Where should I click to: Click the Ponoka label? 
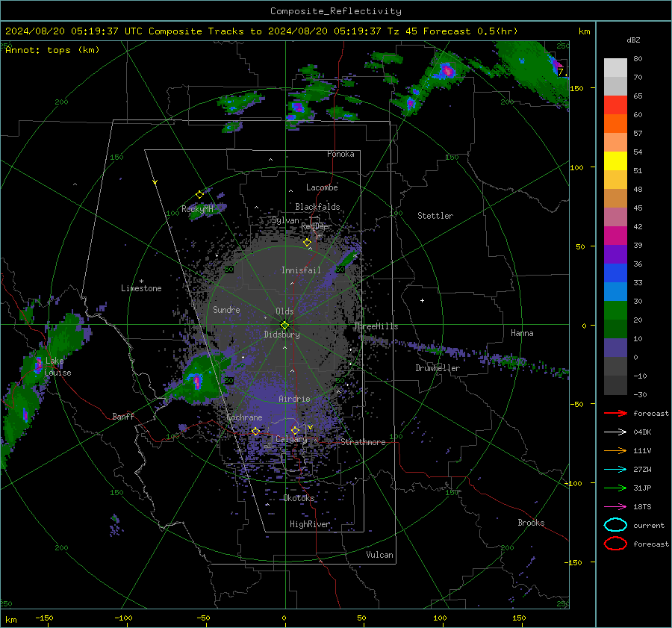click(340, 154)
